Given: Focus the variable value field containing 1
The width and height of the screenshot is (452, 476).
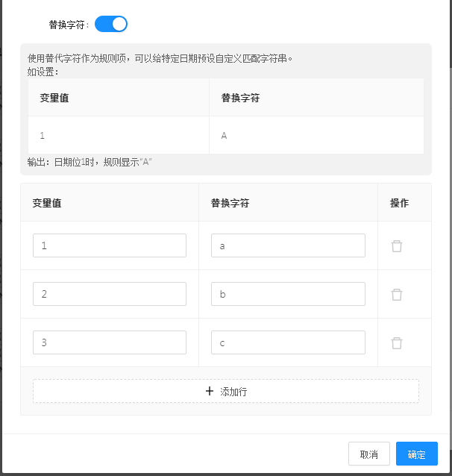Looking at the screenshot, I should click(x=110, y=245).
